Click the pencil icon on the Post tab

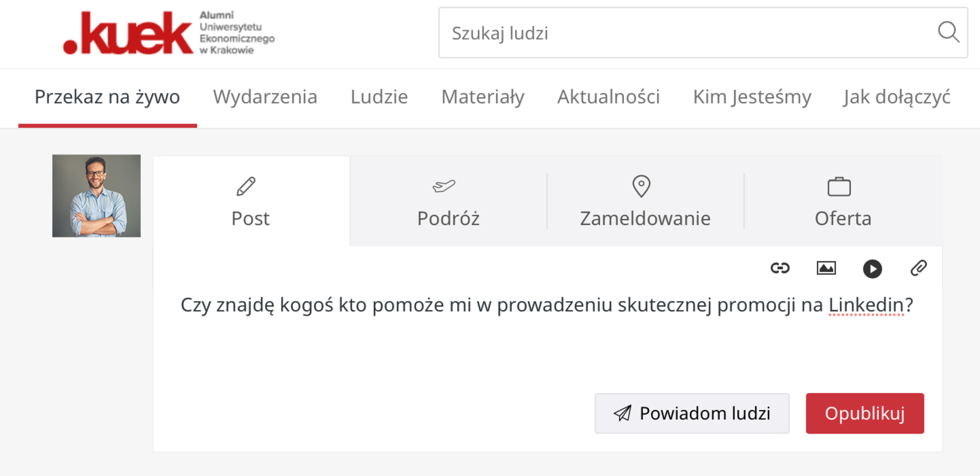click(246, 187)
